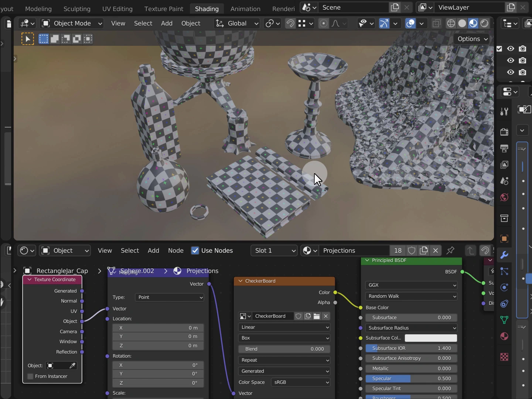The height and width of the screenshot is (399, 532).
Task: Open the Node menu in shader editor
Action: coord(175,250)
